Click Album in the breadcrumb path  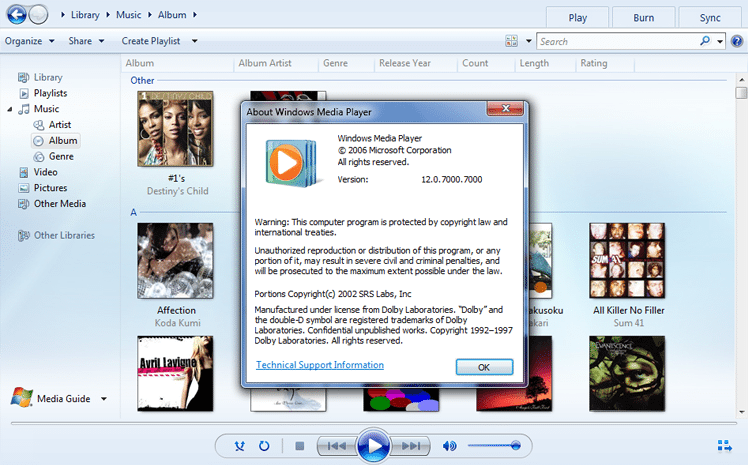[x=172, y=15]
